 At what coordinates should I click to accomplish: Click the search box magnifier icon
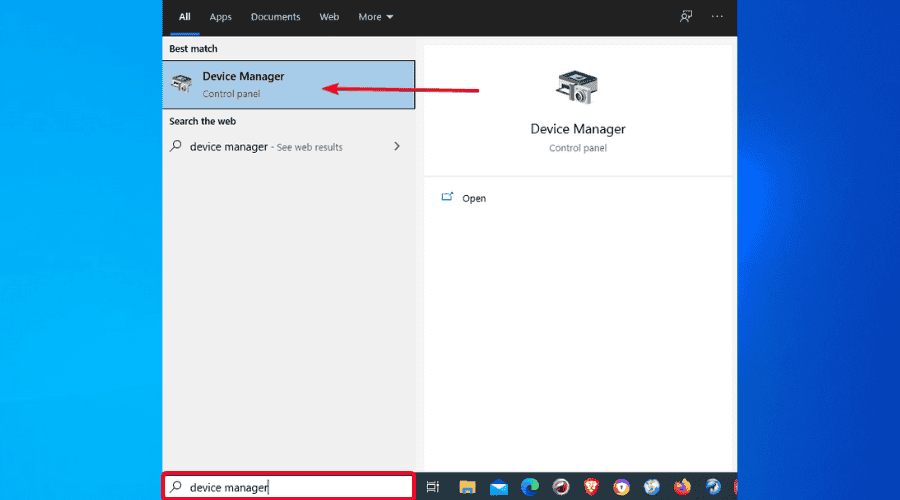176,487
